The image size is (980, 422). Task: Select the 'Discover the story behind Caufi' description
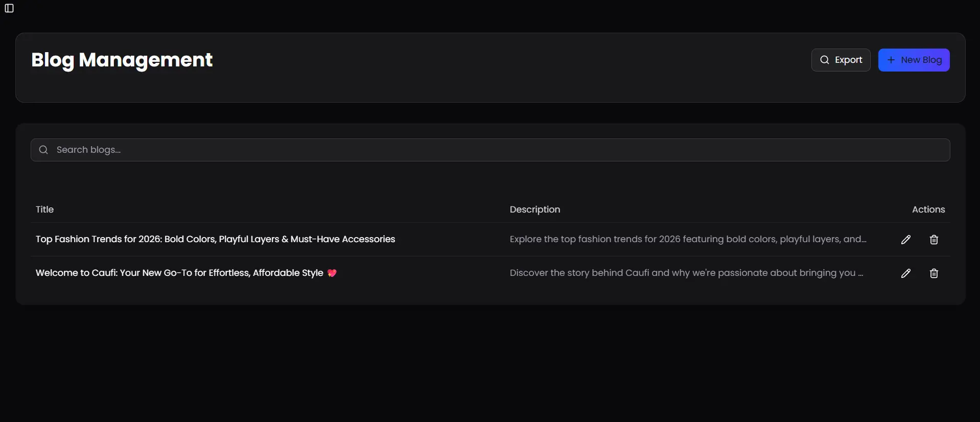coord(687,273)
